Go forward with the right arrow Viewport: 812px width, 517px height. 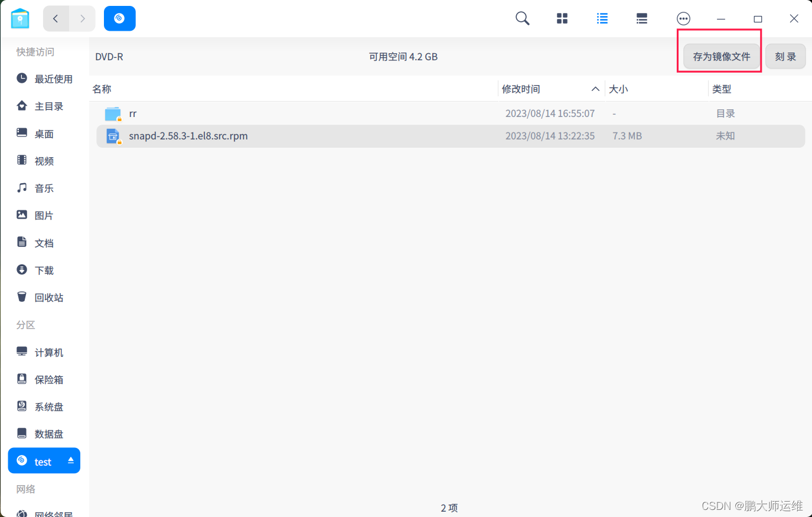tap(83, 18)
